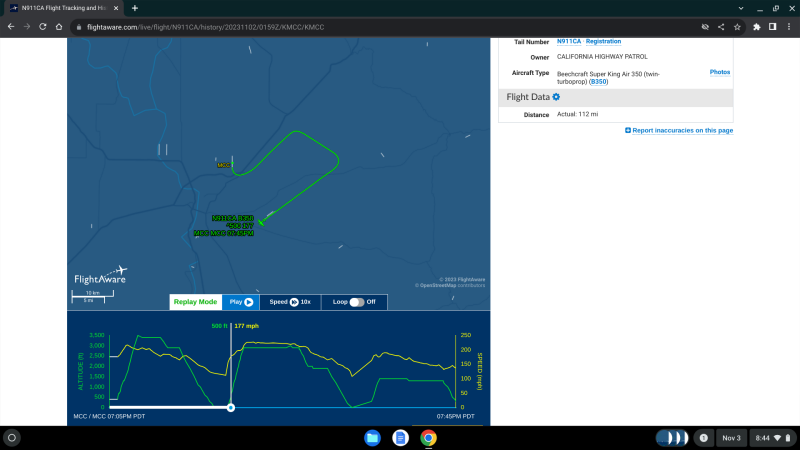Open Chrome from shelf
The image size is (800, 450).
(429, 438)
